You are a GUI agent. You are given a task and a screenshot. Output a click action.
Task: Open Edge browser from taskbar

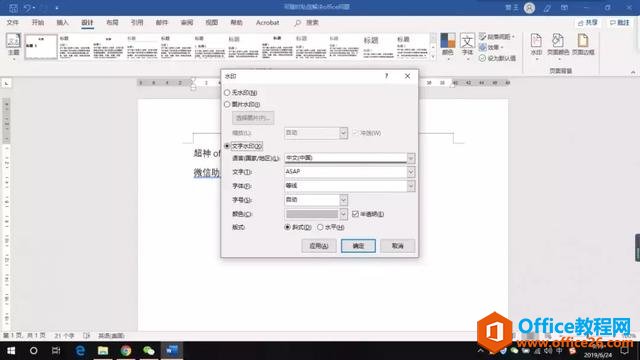point(80,351)
